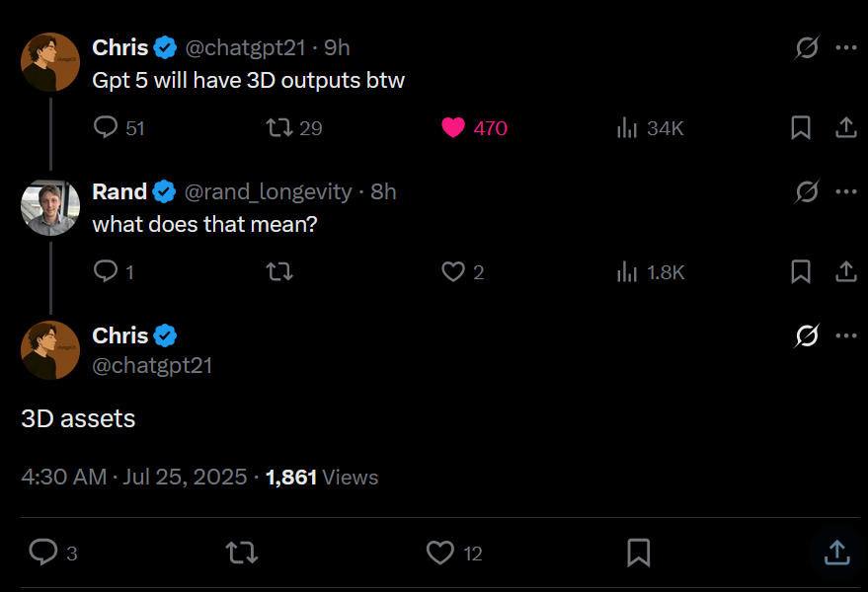Share the Gpt 5 3D outputs tweet

tap(845, 127)
